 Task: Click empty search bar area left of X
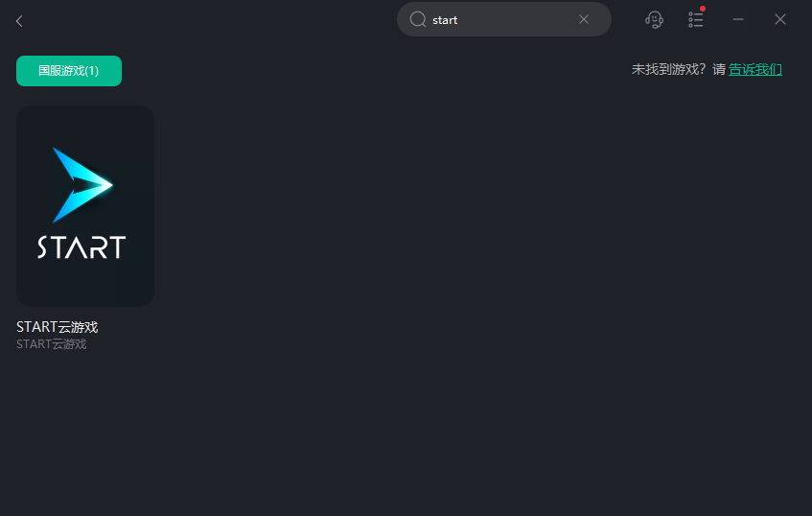coord(518,20)
